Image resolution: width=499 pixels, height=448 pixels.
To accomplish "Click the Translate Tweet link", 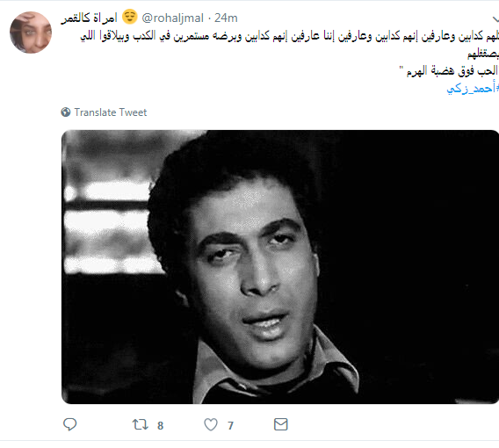I will point(111,112).
